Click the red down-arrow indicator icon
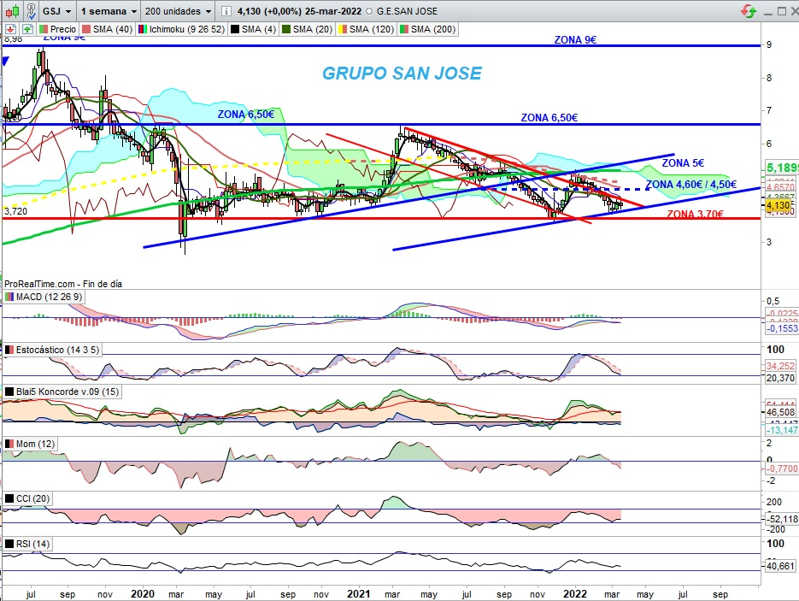Viewport: 799px width, 601px height. point(11,29)
